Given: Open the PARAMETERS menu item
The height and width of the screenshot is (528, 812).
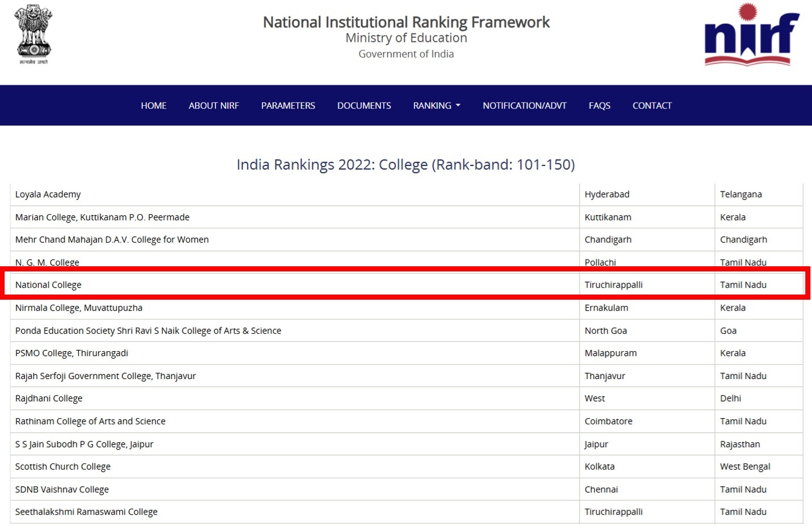Looking at the screenshot, I should (288, 105).
